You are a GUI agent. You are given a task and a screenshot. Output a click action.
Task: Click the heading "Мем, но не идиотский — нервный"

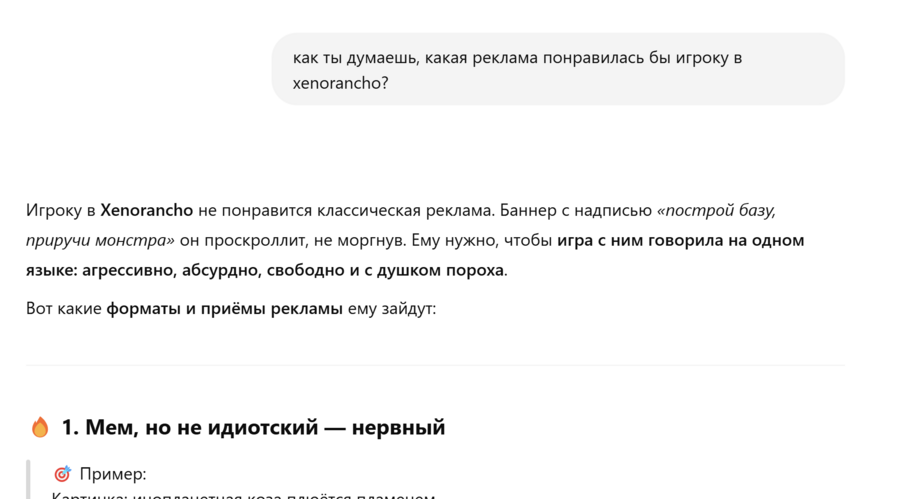pos(253,428)
